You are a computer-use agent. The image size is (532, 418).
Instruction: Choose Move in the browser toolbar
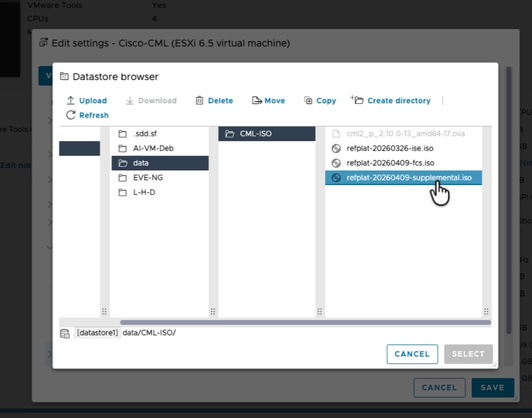(x=268, y=100)
